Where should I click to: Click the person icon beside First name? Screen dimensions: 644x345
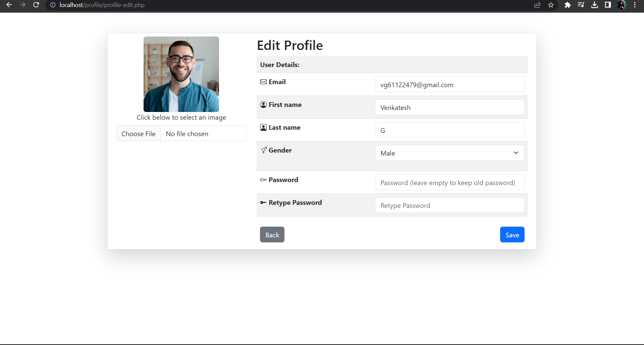point(263,105)
